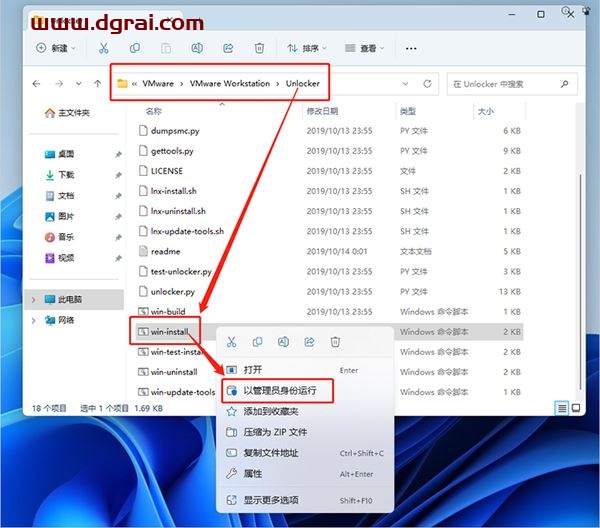This screenshot has height=528, width=600.
Task: Open 图片 (Pictures) in the sidebar
Action: tap(60, 217)
